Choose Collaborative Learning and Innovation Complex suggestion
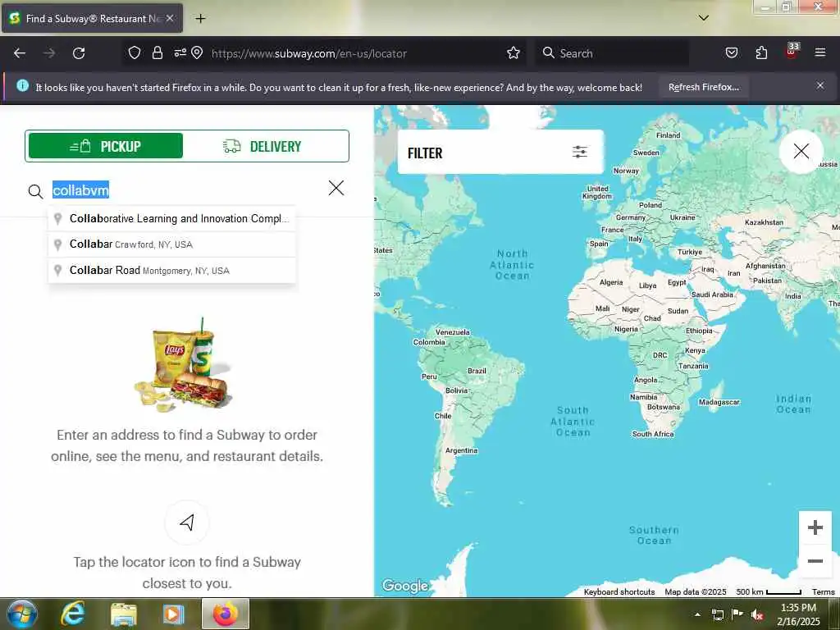 coord(172,218)
